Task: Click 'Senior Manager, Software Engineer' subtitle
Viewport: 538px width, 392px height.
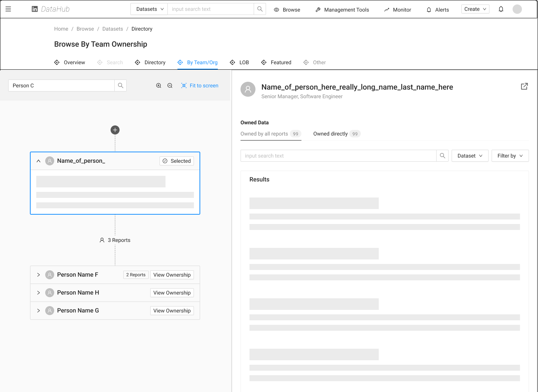Action: click(x=302, y=96)
